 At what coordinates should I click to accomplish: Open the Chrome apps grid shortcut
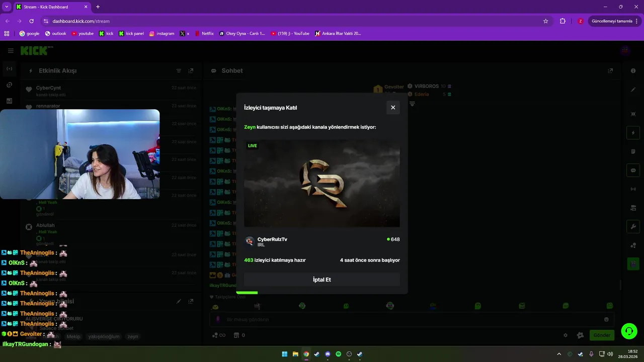[x=7, y=34]
